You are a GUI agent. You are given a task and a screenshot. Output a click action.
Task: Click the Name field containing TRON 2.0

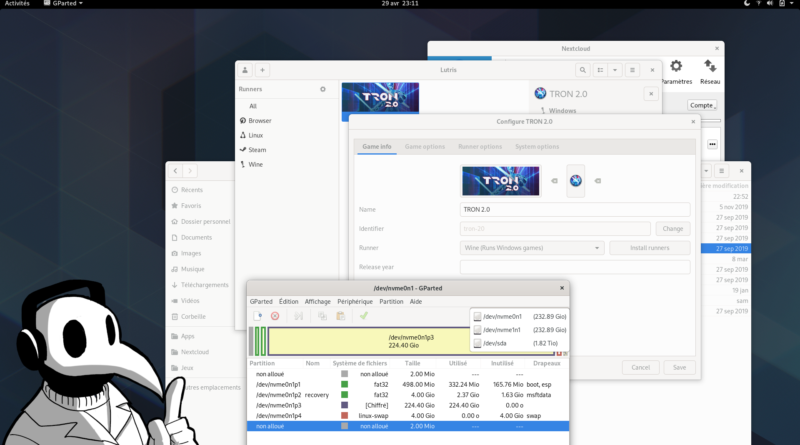click(575, 210)
